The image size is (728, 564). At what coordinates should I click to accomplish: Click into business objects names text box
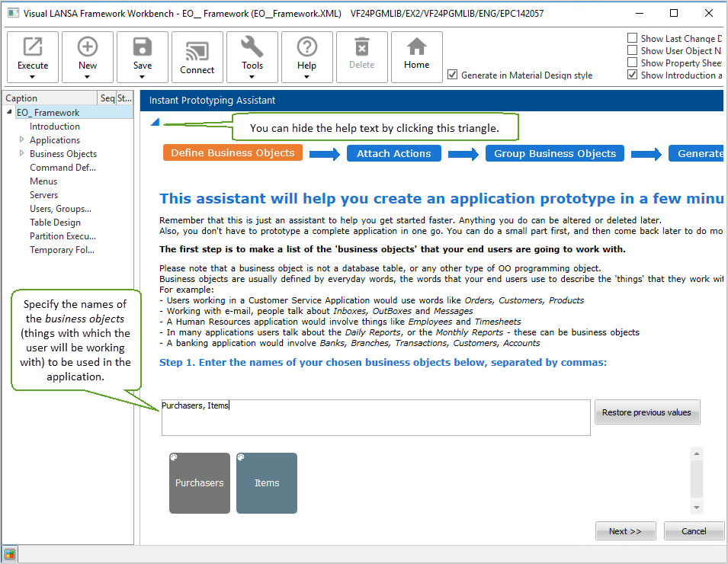(376, 418)
